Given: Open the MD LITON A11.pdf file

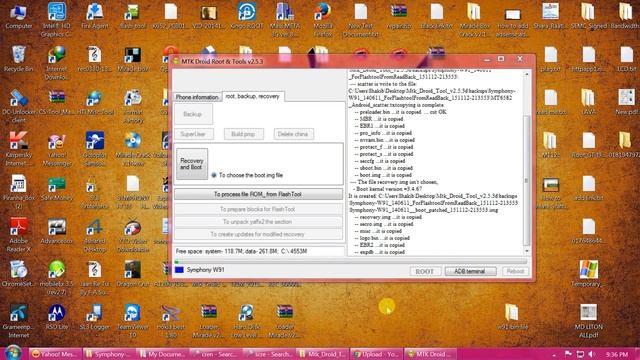Looking at the screenshot, I should [588, 321].
